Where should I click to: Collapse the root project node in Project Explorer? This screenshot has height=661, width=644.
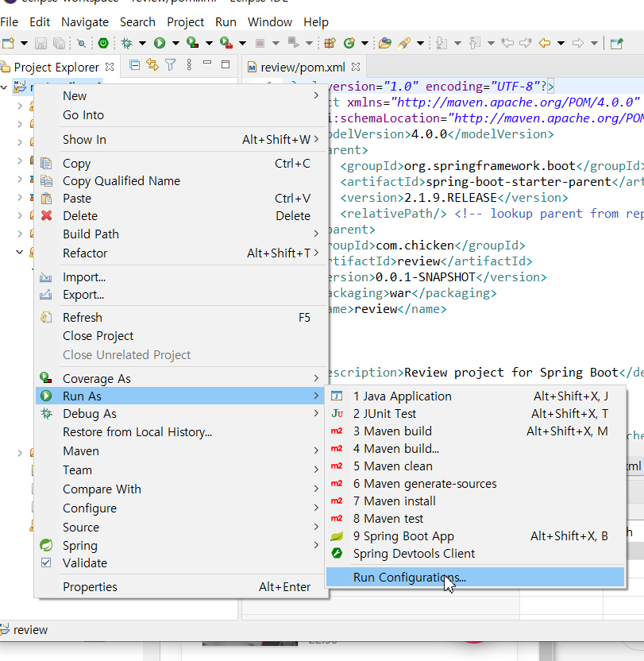click(x=4, y=87)
